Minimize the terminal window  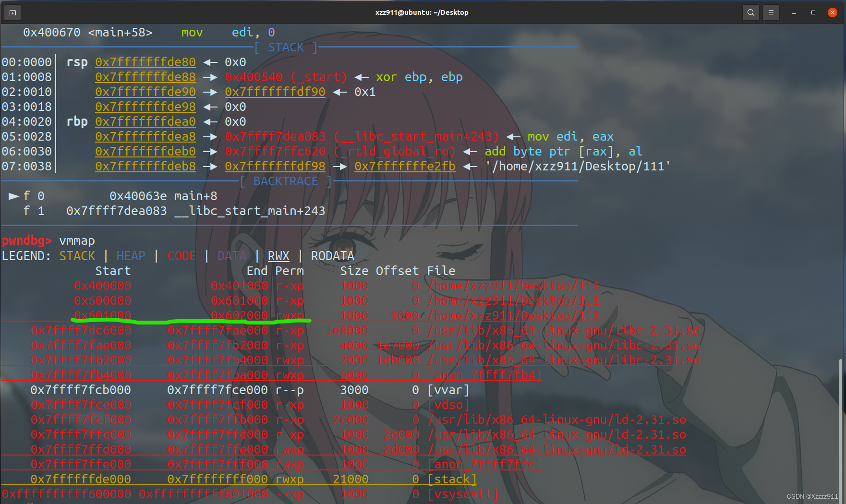coord(794,13)
